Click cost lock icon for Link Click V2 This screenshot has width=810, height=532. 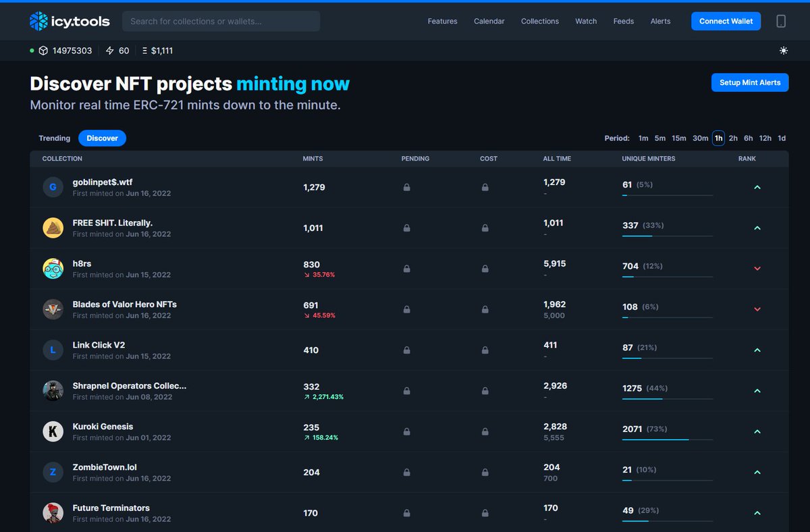pyautogui.click(x=485, y=350)
